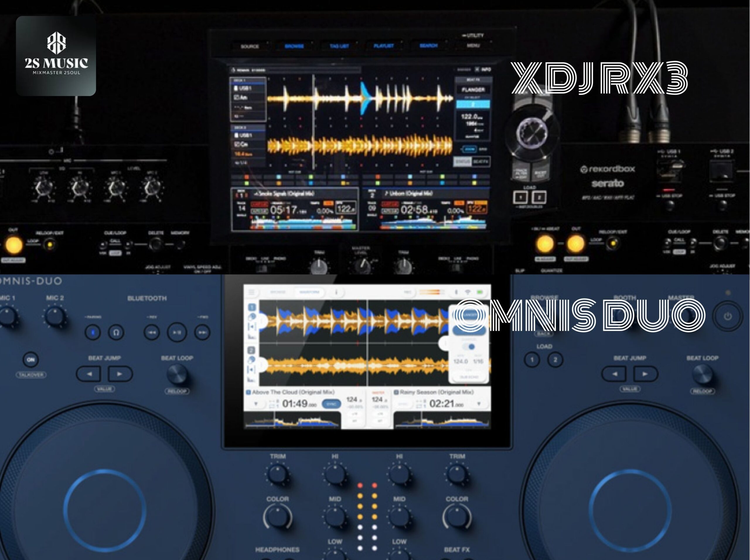Screen dimensions: 750x560
Task: Select deck 1 badge on Omnis Duo waveform
Action: 252,307
